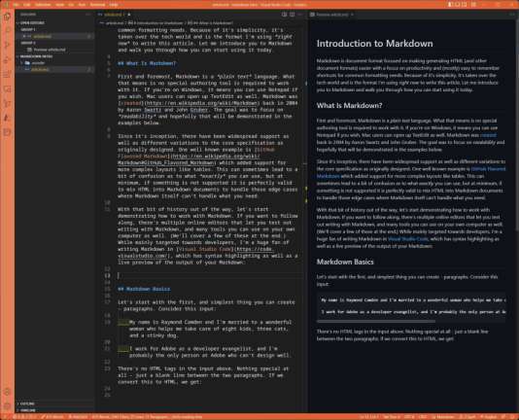Open the File menu

(x=16, y=5)
